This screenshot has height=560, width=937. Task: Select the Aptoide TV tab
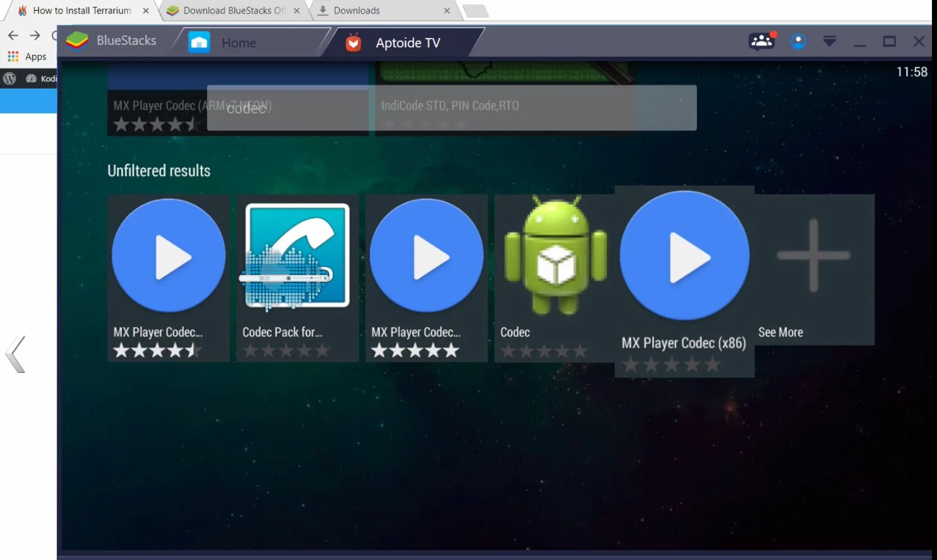pyautogui.click(x=404, y=43)
